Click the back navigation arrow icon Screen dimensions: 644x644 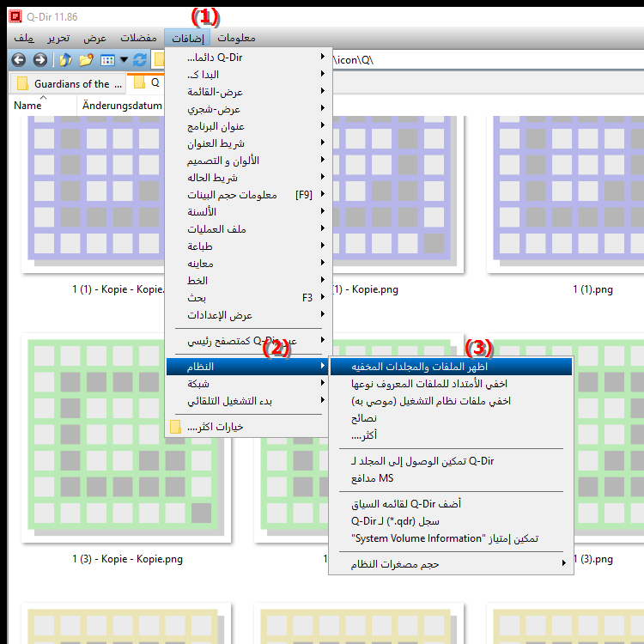click(x=19, y=60)
